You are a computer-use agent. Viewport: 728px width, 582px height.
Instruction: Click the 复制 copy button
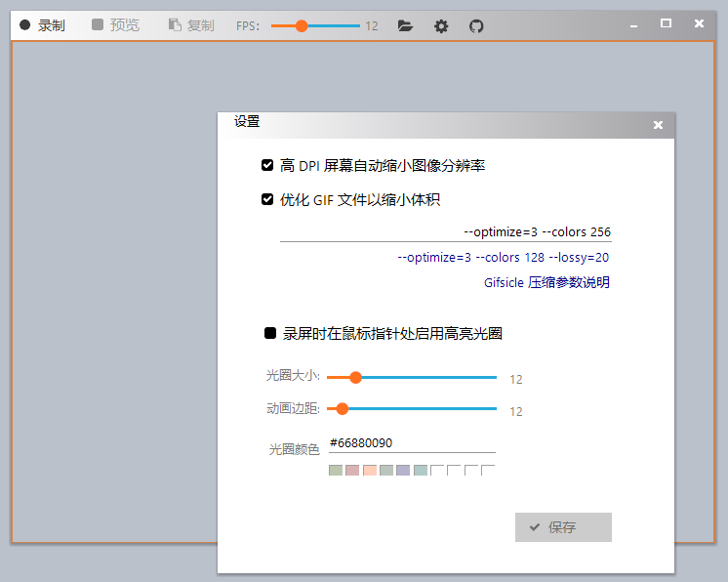191,25
